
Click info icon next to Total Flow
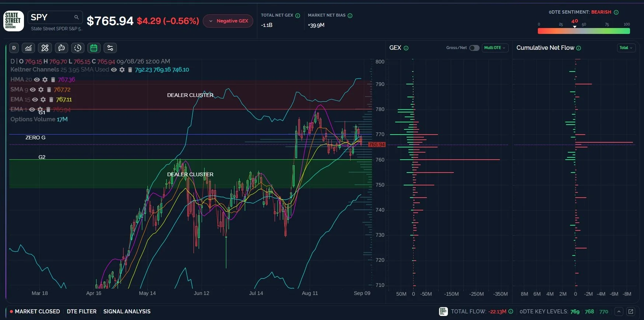point(511,312)
